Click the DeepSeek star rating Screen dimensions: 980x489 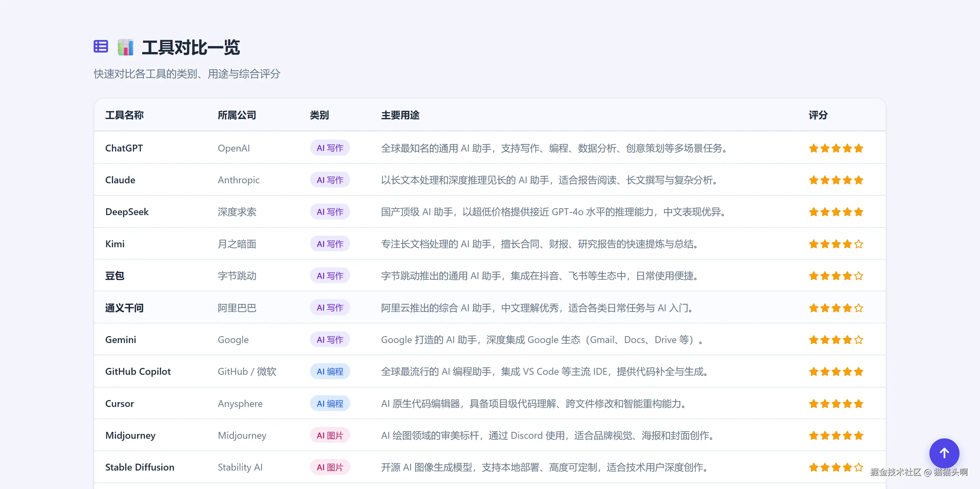pos(836,212)
